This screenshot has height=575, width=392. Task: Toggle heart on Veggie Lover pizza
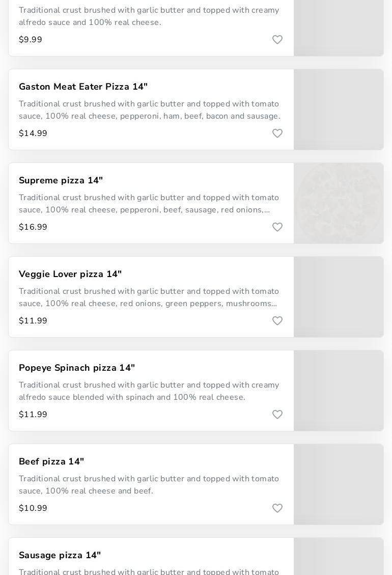click(277, 320)
